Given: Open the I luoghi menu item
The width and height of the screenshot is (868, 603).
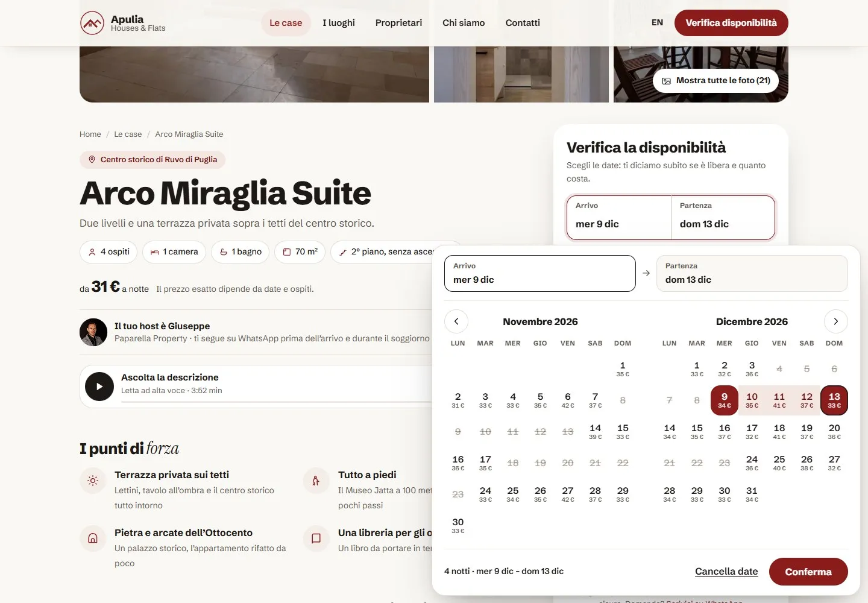Looking at the screenshot, I should pos(339,23).
